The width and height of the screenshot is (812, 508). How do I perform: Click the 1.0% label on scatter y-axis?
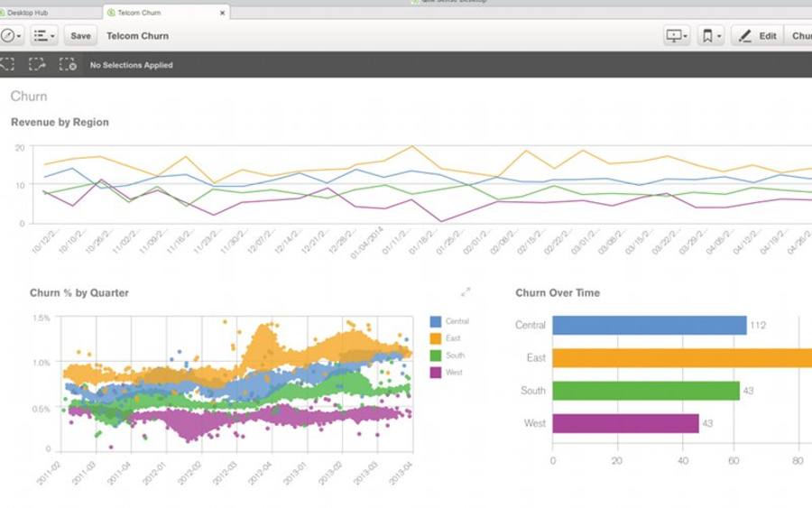tap(42, 363)
